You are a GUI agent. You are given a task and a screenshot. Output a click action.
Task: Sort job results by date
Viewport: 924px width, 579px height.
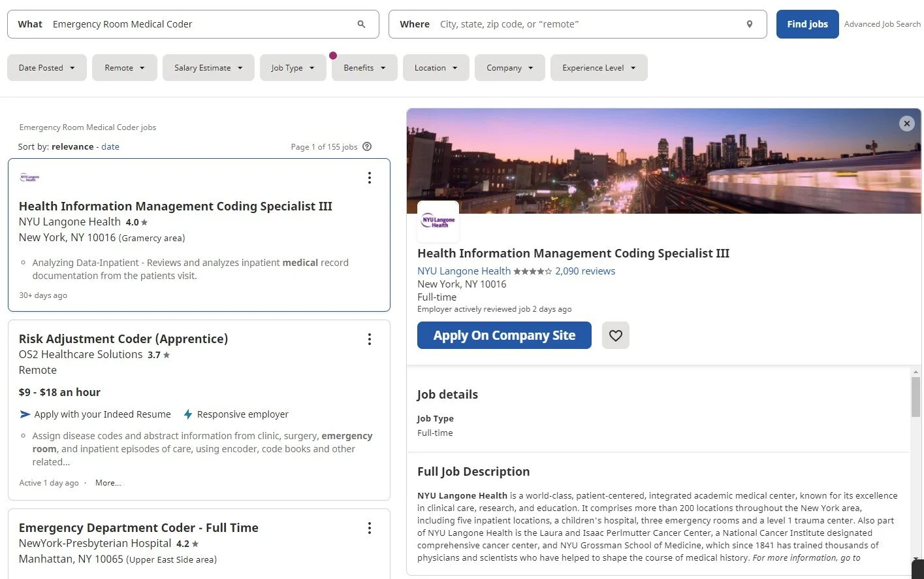(110, 146)
